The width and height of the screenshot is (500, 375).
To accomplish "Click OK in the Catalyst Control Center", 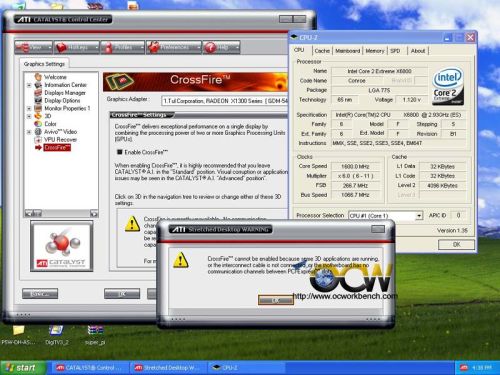I will (122, 294).
